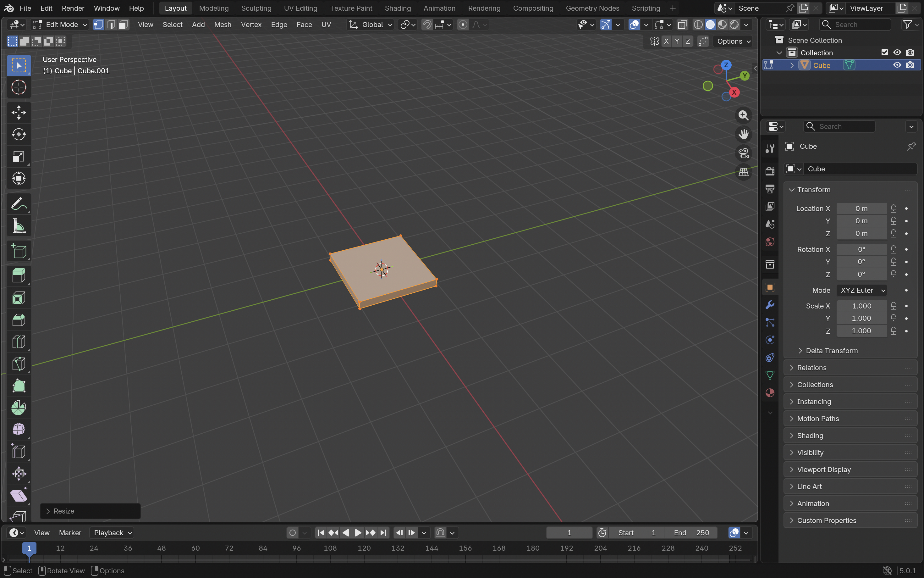Switch to the Sculpting workspace tab
Screen dimensions: 924x578
[256, 8]
